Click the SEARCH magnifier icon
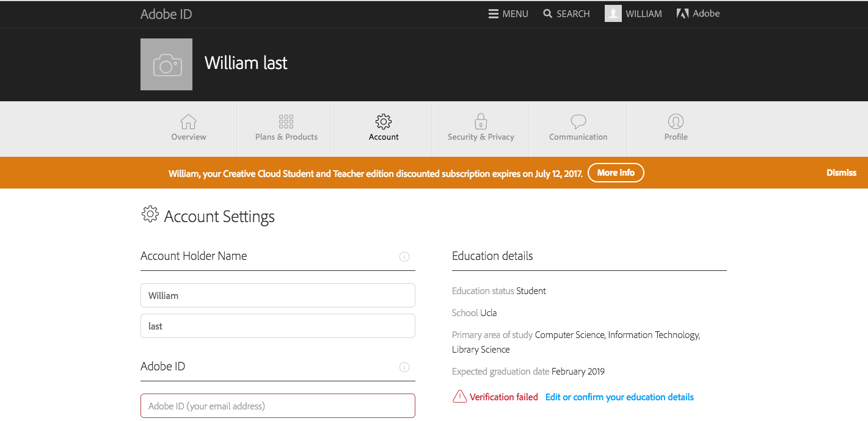The width and height of the screenshot is (868, 421). tap(547, 14)
